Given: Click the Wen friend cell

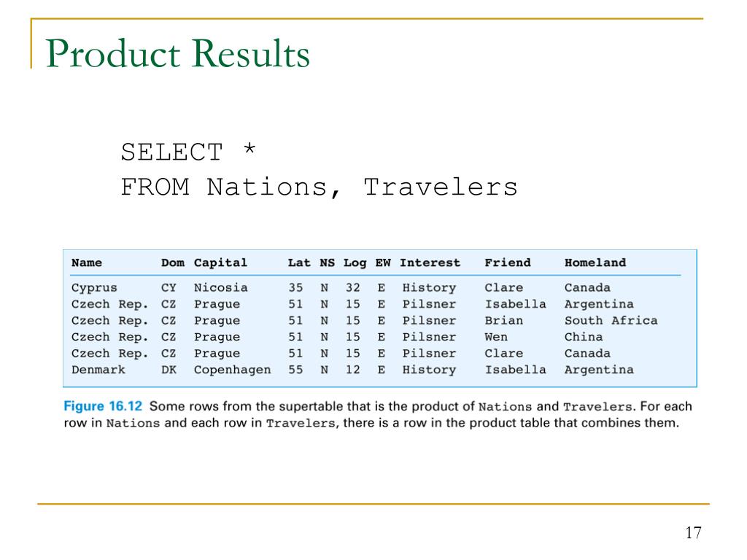Looking at the screenshot, I should (x=496, y=337).
